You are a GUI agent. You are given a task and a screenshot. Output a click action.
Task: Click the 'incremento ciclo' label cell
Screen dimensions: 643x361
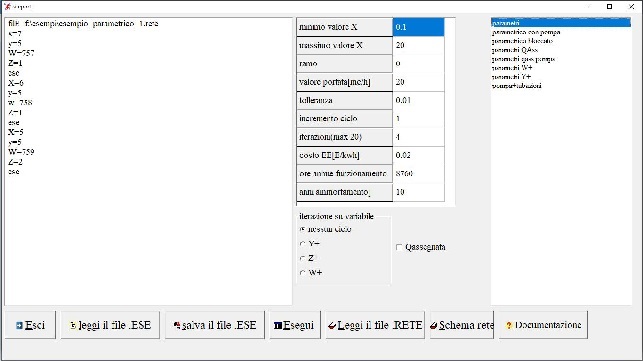pos(344,118)
